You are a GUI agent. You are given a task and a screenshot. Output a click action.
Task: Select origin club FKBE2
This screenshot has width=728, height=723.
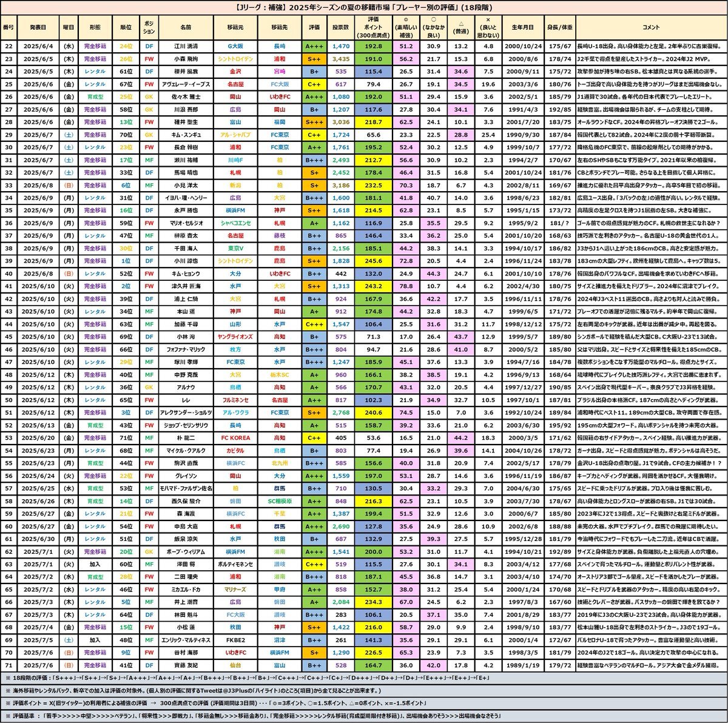235,640
